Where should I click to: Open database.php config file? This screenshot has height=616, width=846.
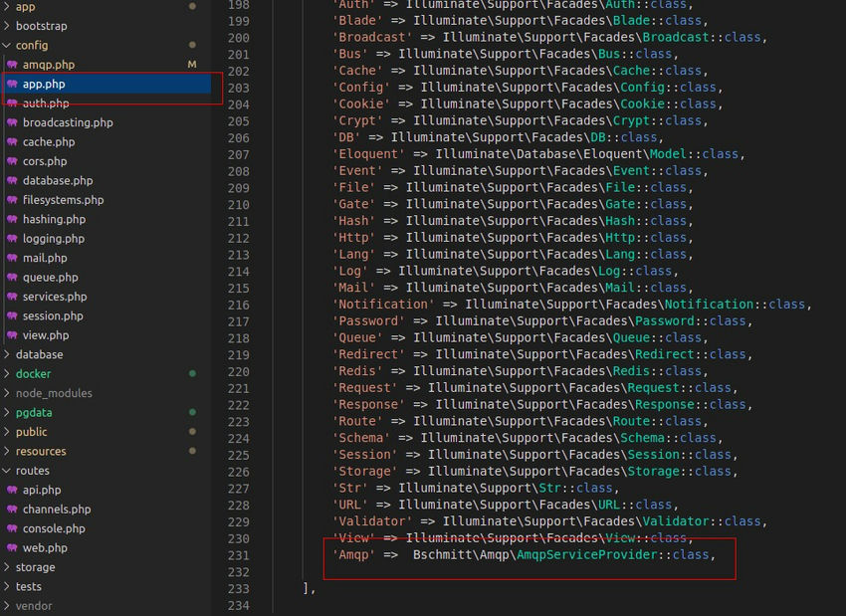[58, 181]
